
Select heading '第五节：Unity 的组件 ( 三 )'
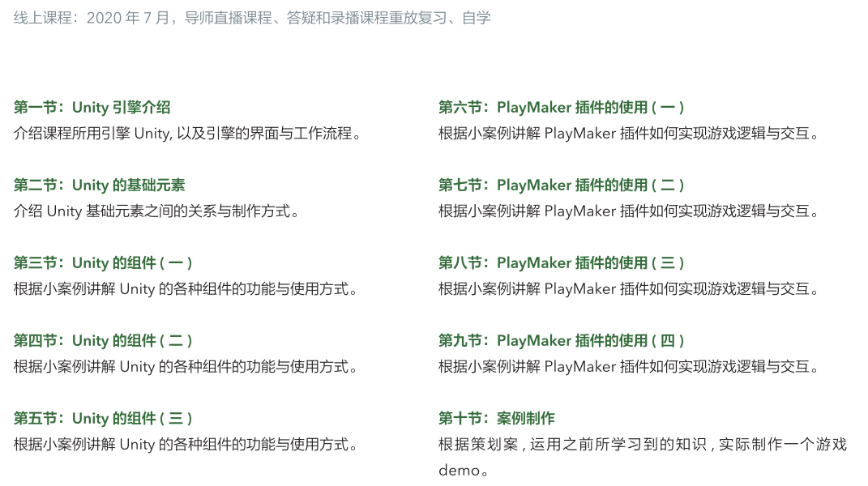(103, 419)
